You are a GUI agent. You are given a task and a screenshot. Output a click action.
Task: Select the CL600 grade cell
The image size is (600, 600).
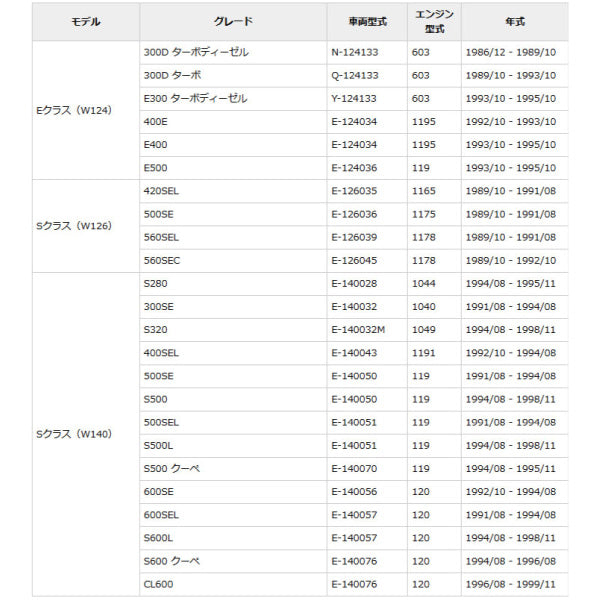(158, 584)
